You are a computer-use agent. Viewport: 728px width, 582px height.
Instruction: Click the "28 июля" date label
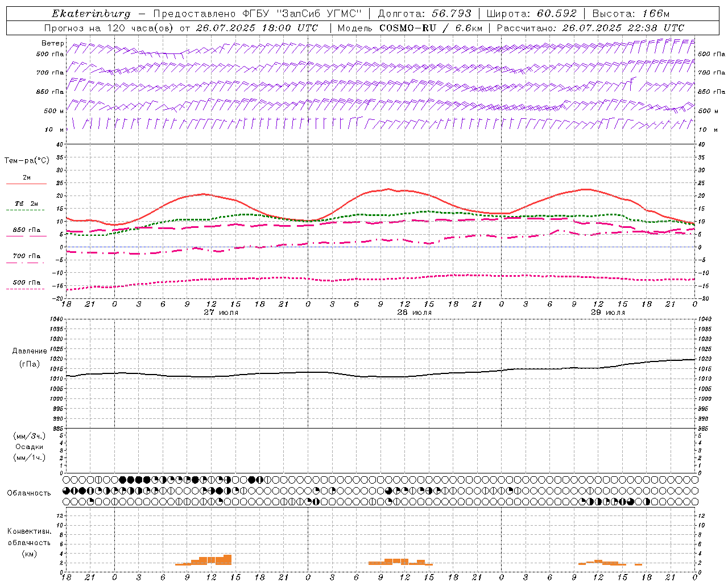415,313
